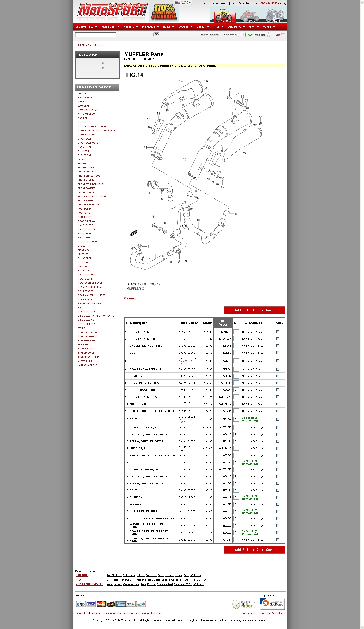364x629 pixels.
Task: Open the Goggles menu
Action: (x=183, y=27)
